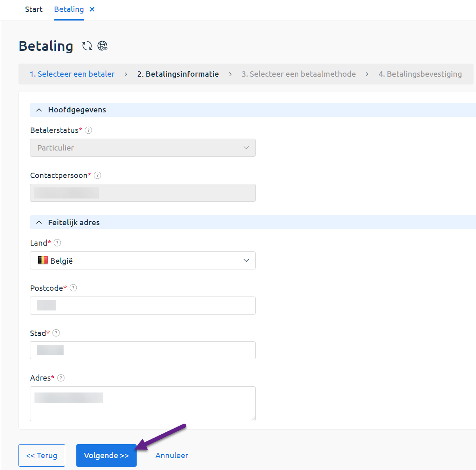Collapse the Hoofdgegevens section
476x470 pixels.
[39, 110]
